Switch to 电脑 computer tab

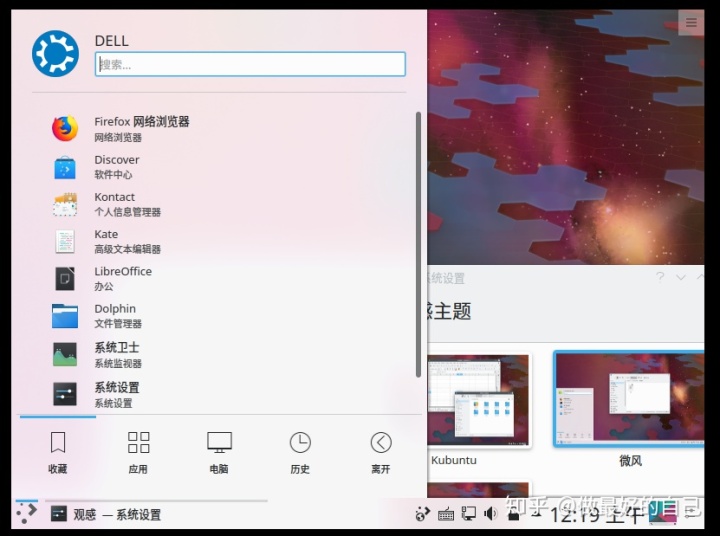tap(219, 453)
